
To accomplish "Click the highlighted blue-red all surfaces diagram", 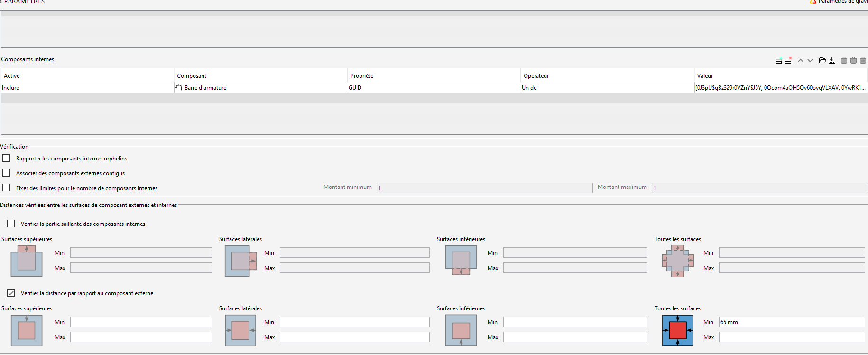I will pos(678,330).
